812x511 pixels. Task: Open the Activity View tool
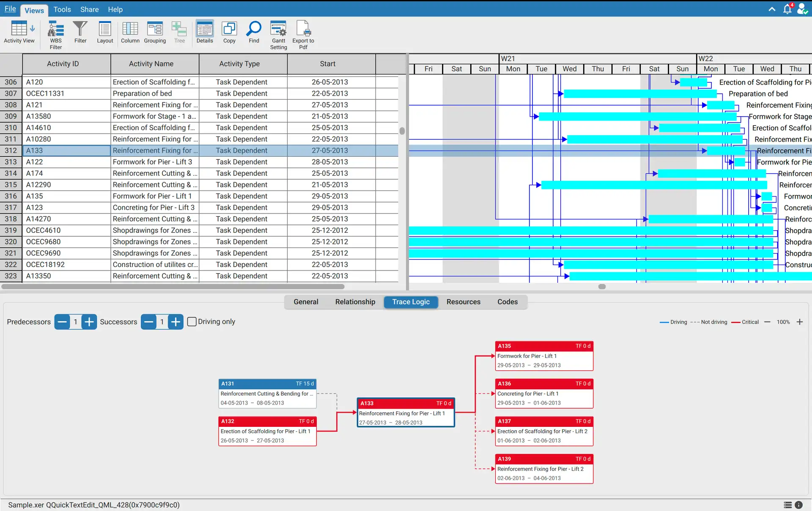[19, 33]
